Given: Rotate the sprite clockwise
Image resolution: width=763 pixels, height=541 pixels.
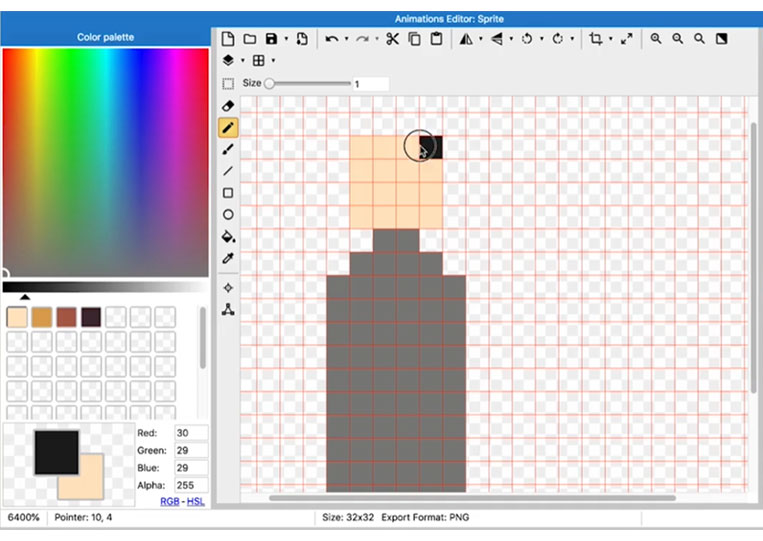Looking at the screenshot, I should pyautogui.click(x=558, y=39).
